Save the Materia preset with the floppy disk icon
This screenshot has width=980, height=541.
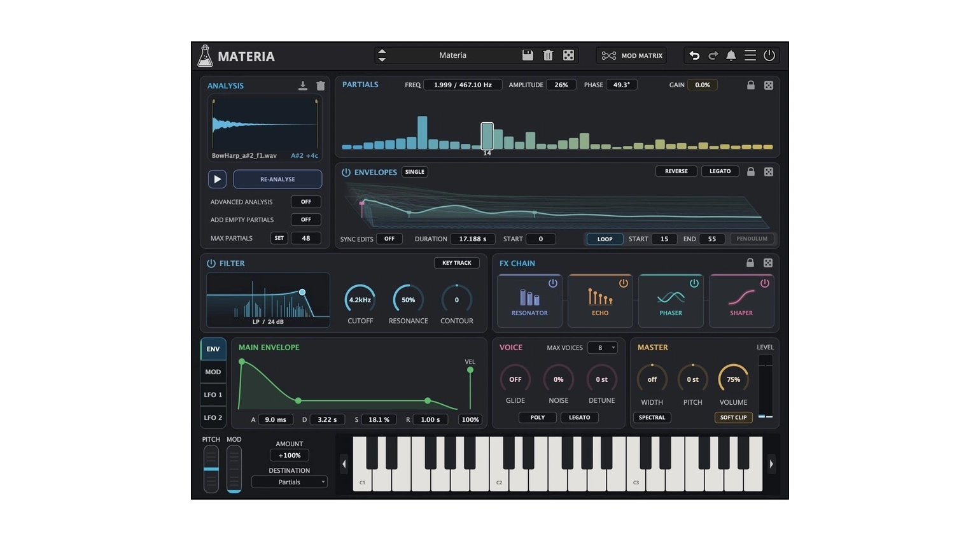528,55
